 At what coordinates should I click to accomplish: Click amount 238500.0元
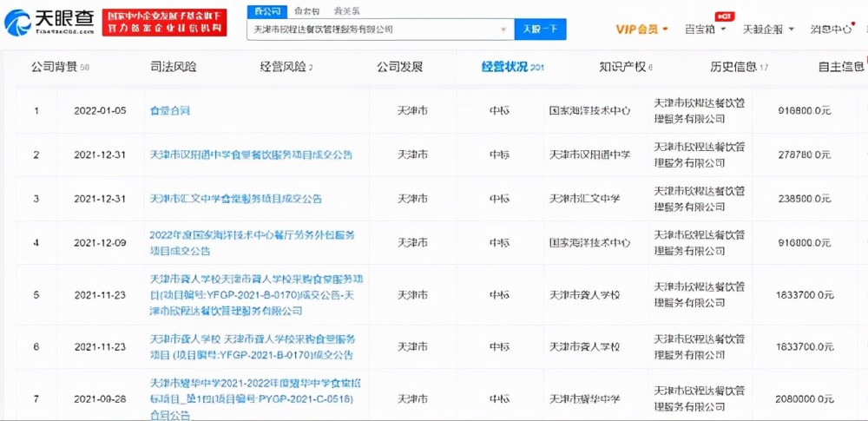[805, 198]
